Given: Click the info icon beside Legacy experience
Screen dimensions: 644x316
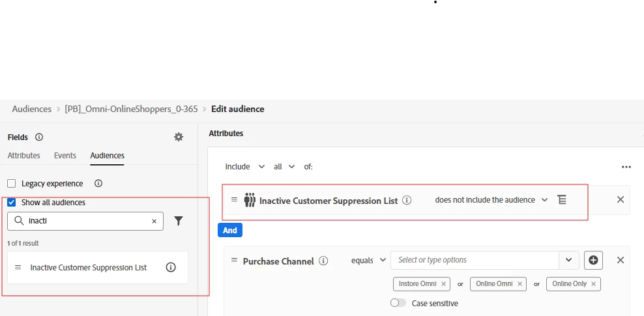Looking at the screenshot, I should tap(98, 184).
